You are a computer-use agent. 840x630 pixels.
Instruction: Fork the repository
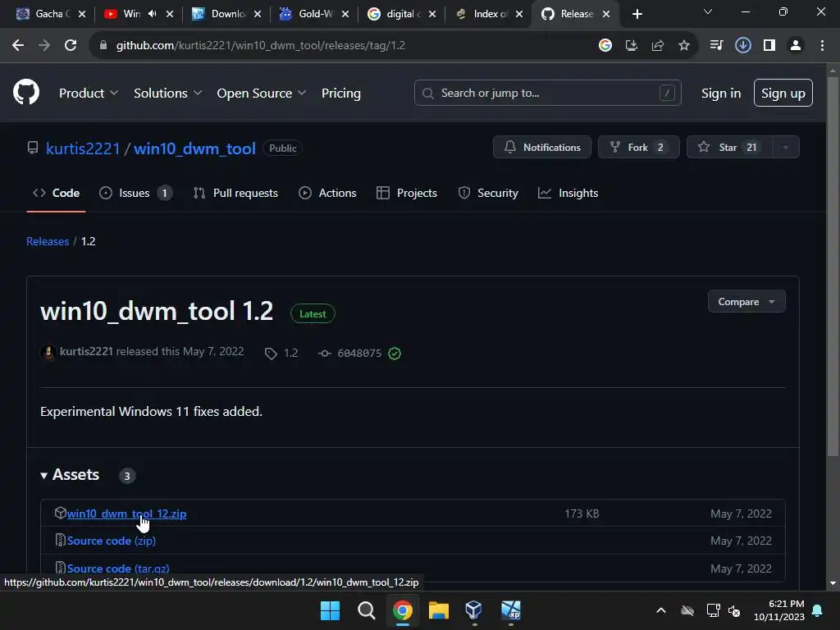pos(638,148)
